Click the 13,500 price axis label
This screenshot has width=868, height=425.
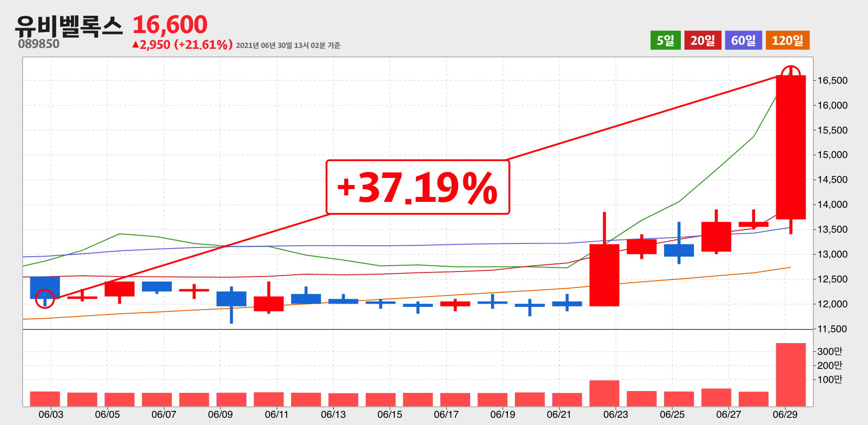pos(832,229)
